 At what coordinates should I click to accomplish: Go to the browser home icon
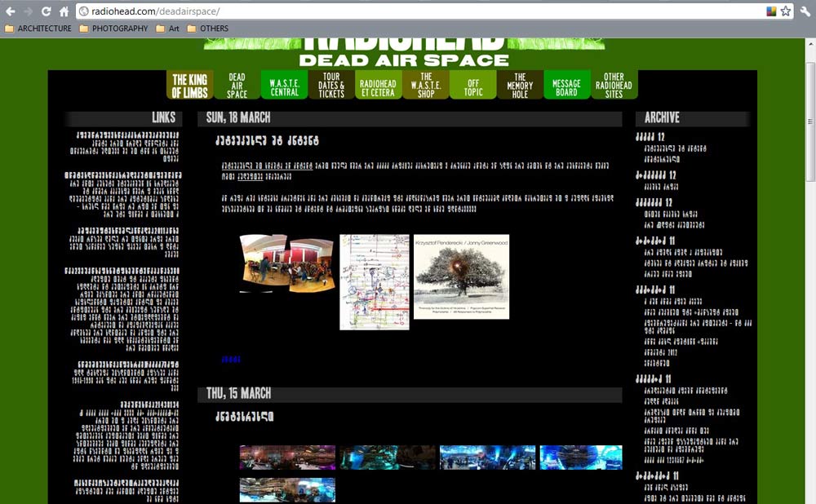pos(64,11)
